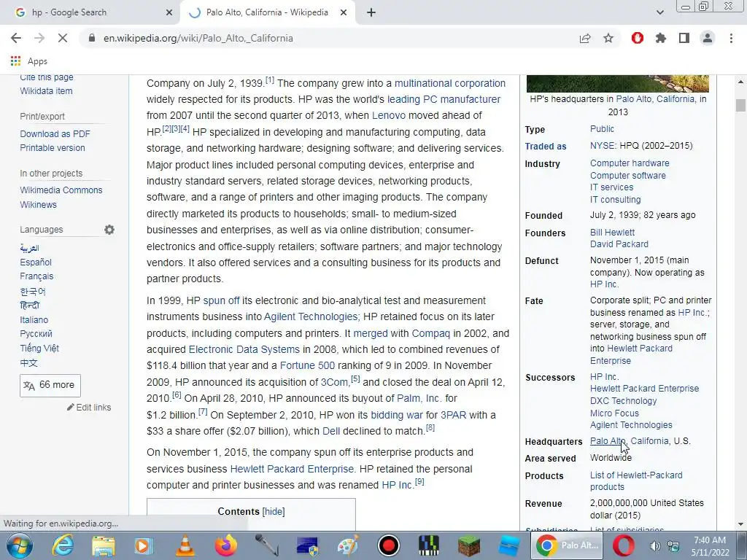Follow the Agilent Technologies link in article text
This screenshot has height=560, width=747.
311,316
